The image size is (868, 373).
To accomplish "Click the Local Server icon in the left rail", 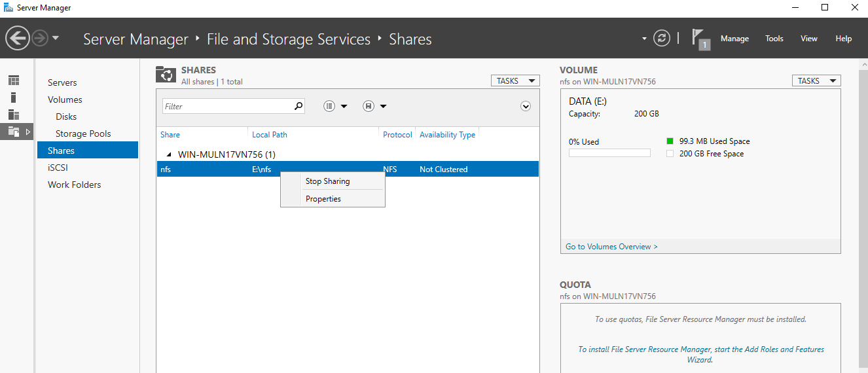I will [14, 98].
